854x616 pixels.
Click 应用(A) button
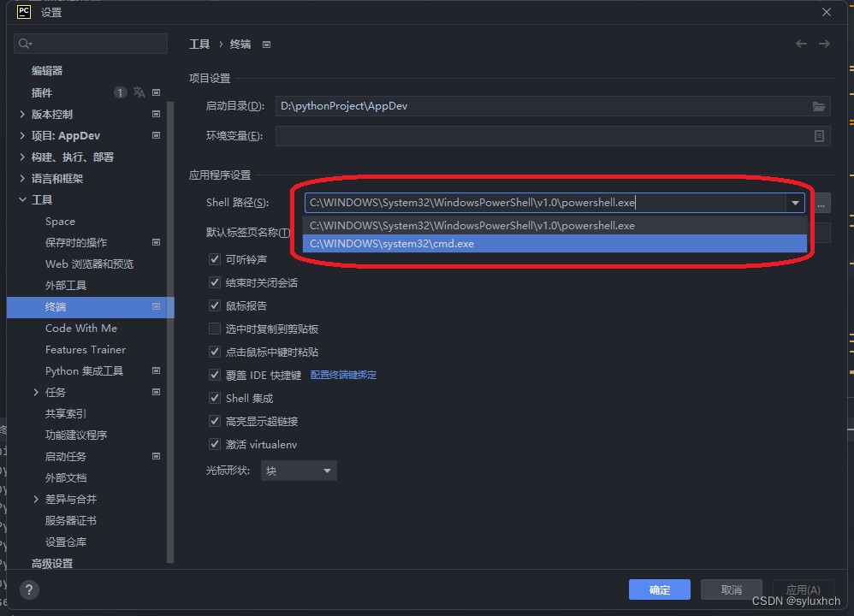[x=803, y=589]
